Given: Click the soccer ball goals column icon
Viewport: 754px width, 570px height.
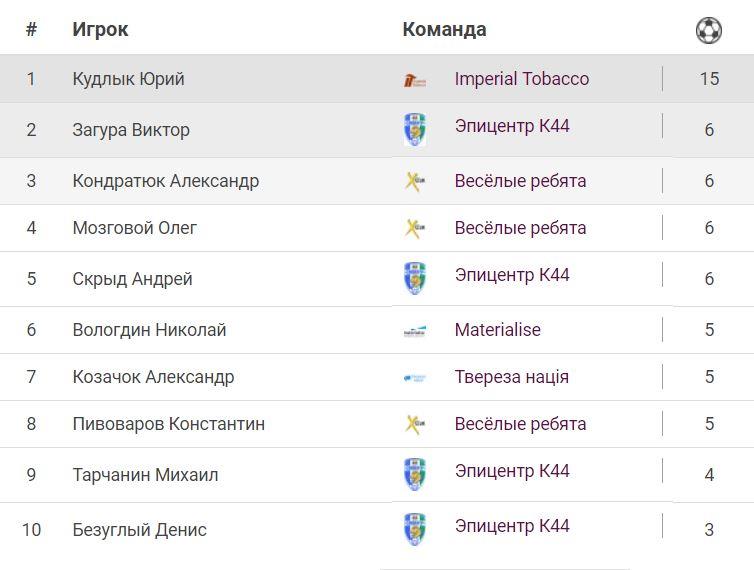Looking at the screenshot, I should [708, 30].
